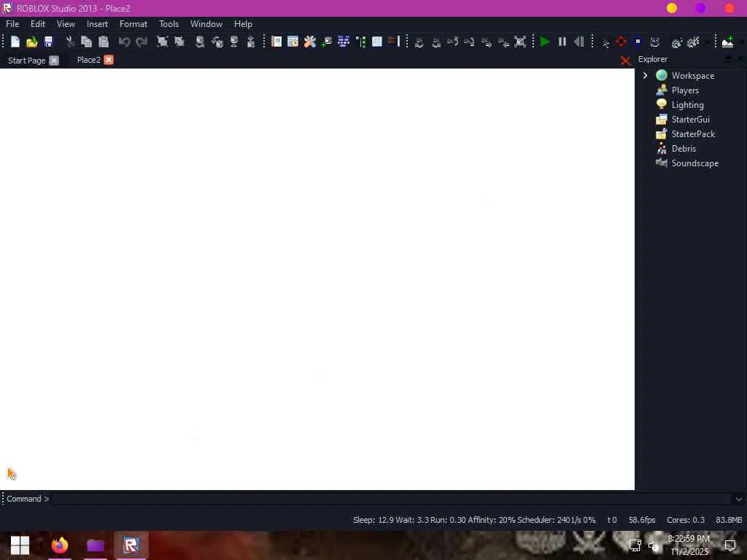Select Soundscape in the Explorer
Image resolution: width=747 pixels, height=560 pixels.
695,163
